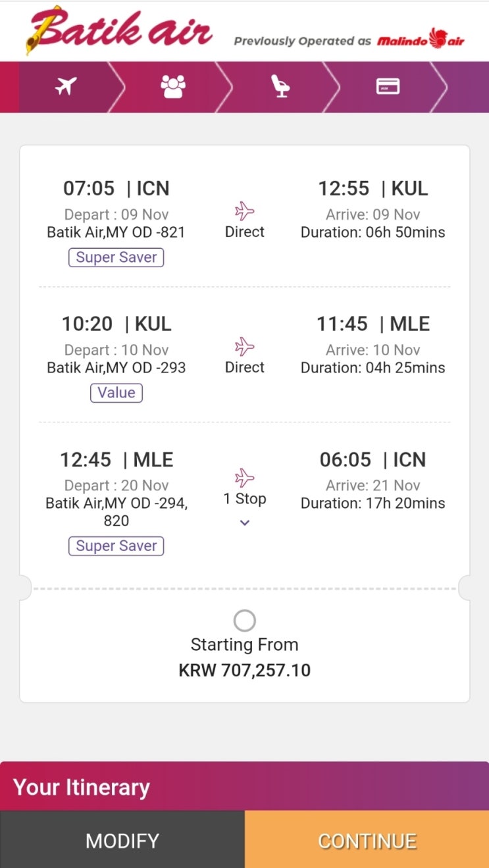Viewport: 489px width, 868px height.
Task: Click plane icon above 1 Stop
Action: tap(244, 478)
